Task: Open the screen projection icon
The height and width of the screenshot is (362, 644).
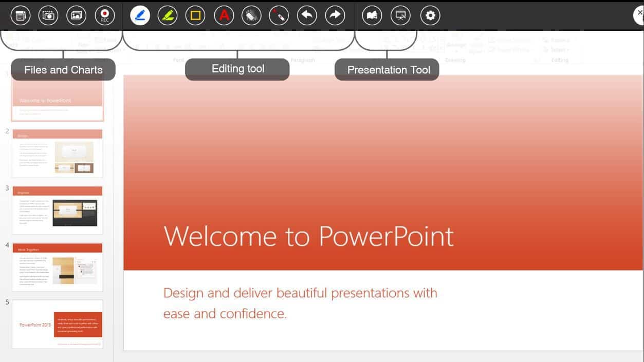Action: 400,15
